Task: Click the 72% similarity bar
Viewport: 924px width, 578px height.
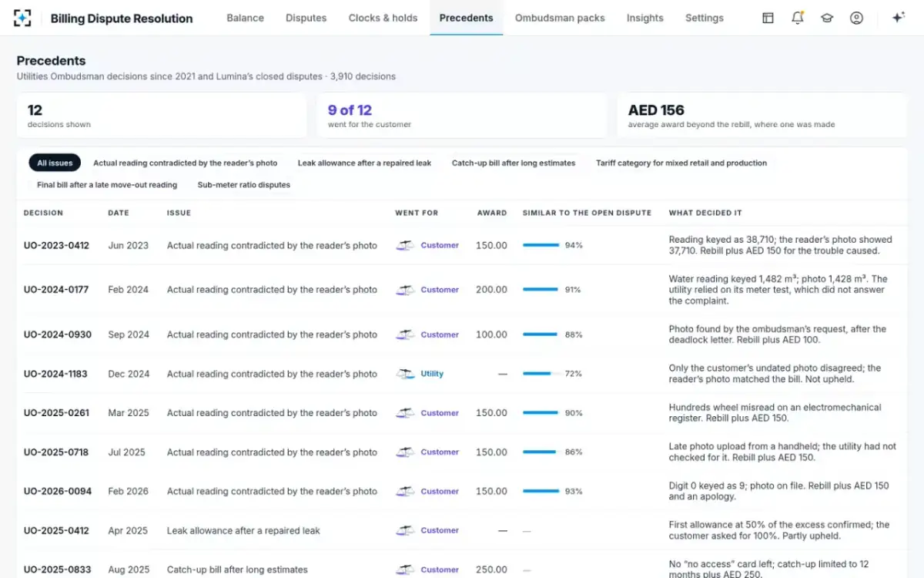Action: (541, 374)
